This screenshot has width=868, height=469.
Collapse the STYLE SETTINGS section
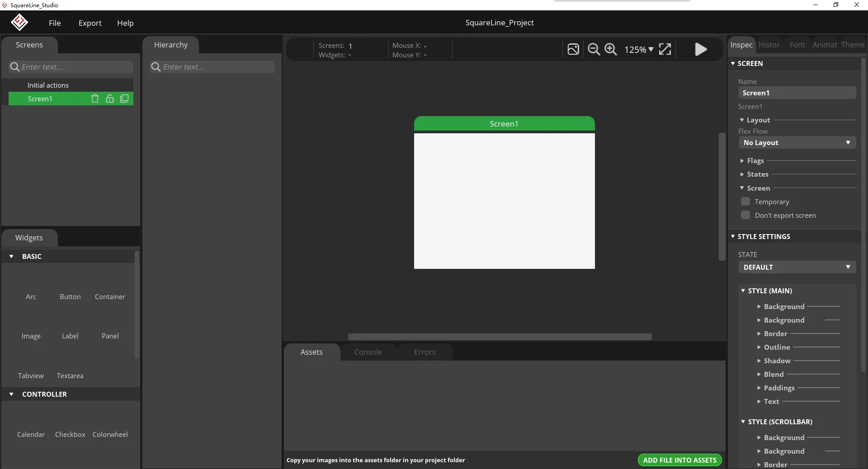pos(733,236)
